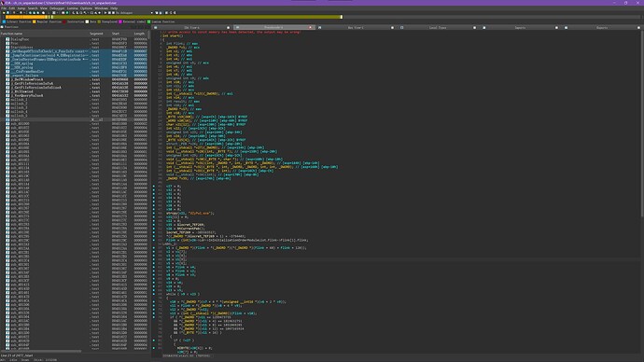
Task: Open the File menu
Action: pos(4,8)
